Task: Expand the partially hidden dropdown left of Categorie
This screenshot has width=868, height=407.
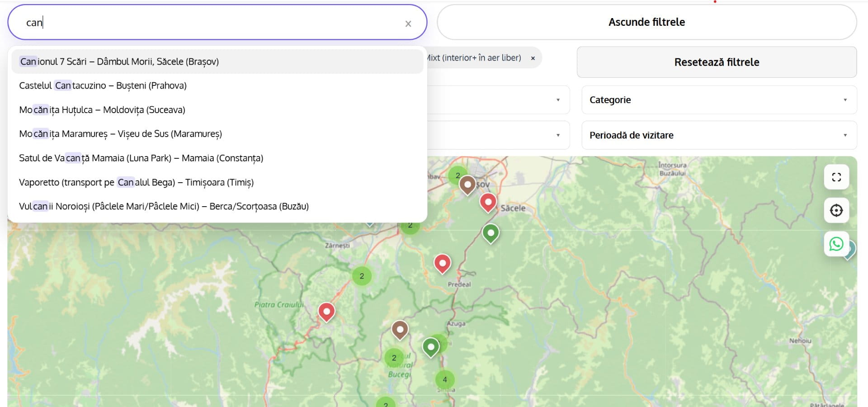Action: tap(498, 100)
